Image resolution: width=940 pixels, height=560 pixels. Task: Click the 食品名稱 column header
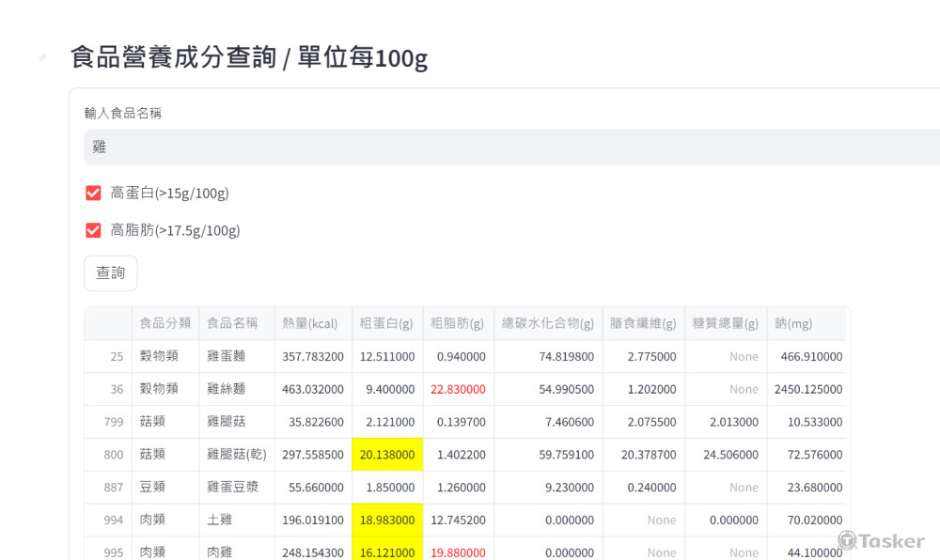232,323
